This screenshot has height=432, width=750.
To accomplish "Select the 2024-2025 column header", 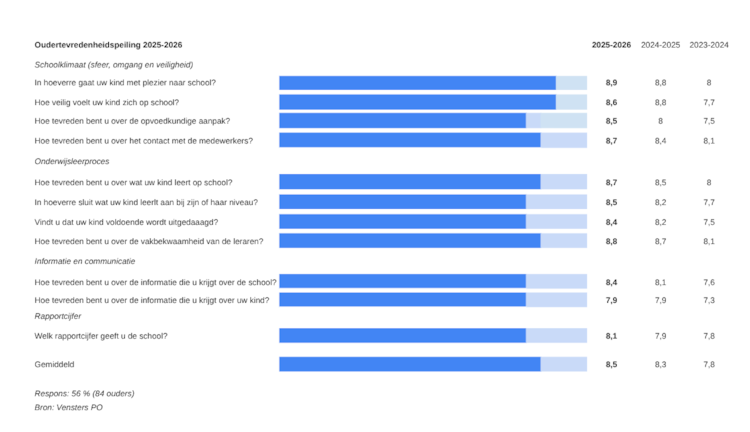I will point(660,45).
